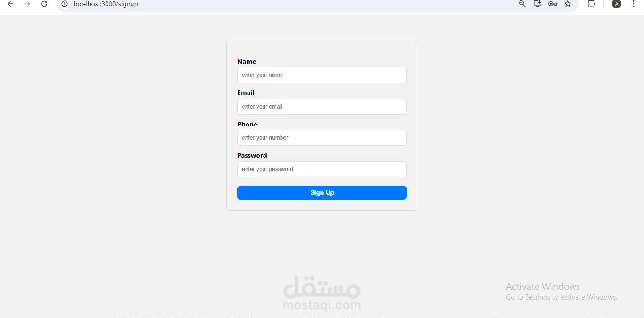Focus the "enter your name" field
The image size is (644, 318).
(322, 75)
